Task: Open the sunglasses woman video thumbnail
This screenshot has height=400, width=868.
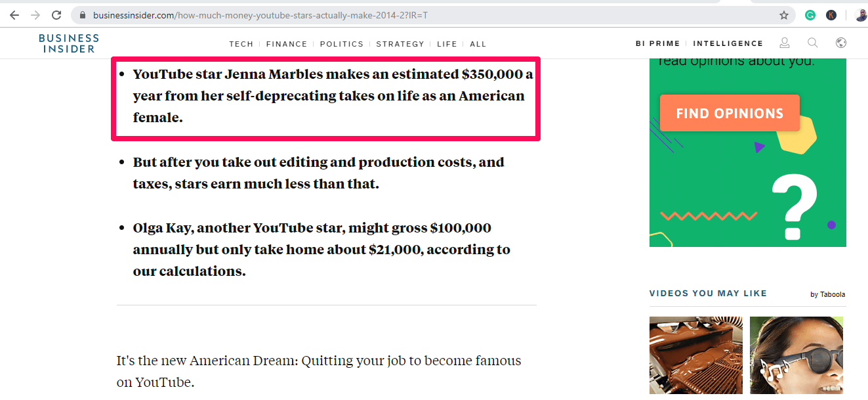Action: point(796,355)
